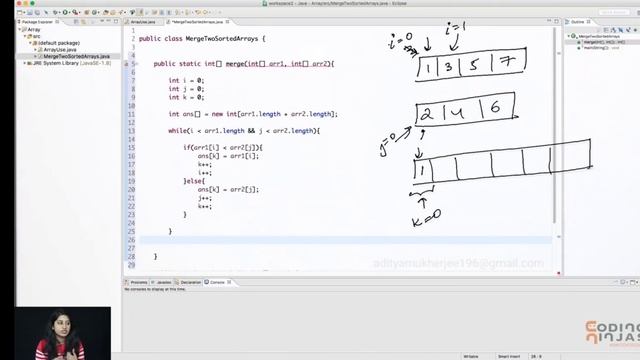
Task: Click the green Run button in toolbar
Action: click(65, 13)
